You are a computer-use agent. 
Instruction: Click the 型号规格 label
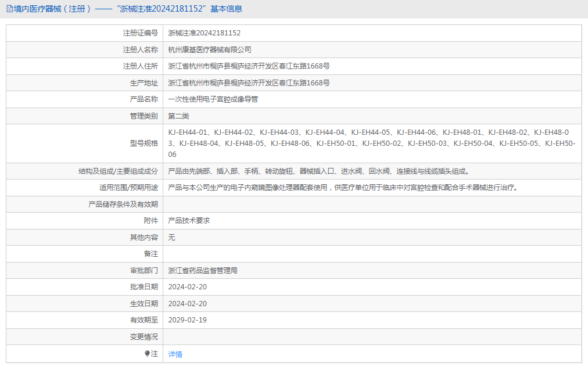144,143
